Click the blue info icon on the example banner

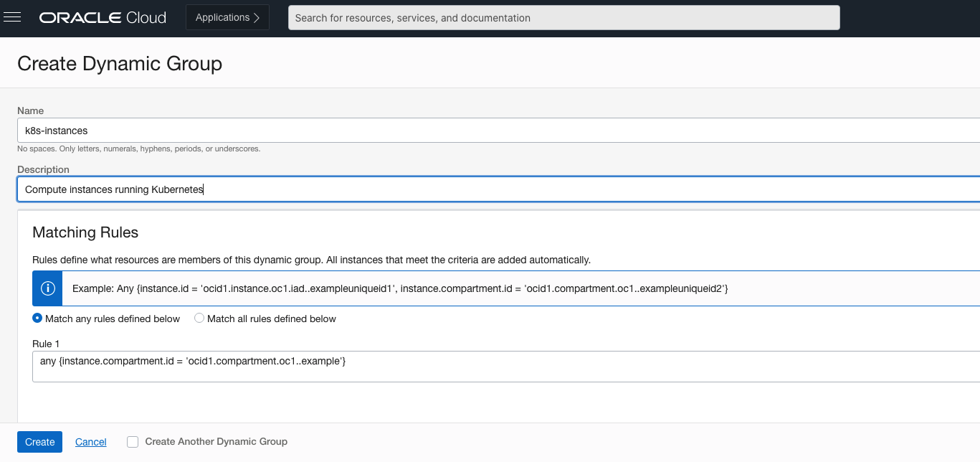[x=47, y=288]
